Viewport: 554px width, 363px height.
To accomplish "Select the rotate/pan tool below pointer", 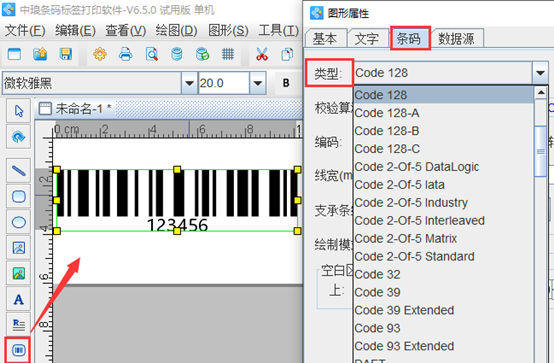I will point(19,136).
